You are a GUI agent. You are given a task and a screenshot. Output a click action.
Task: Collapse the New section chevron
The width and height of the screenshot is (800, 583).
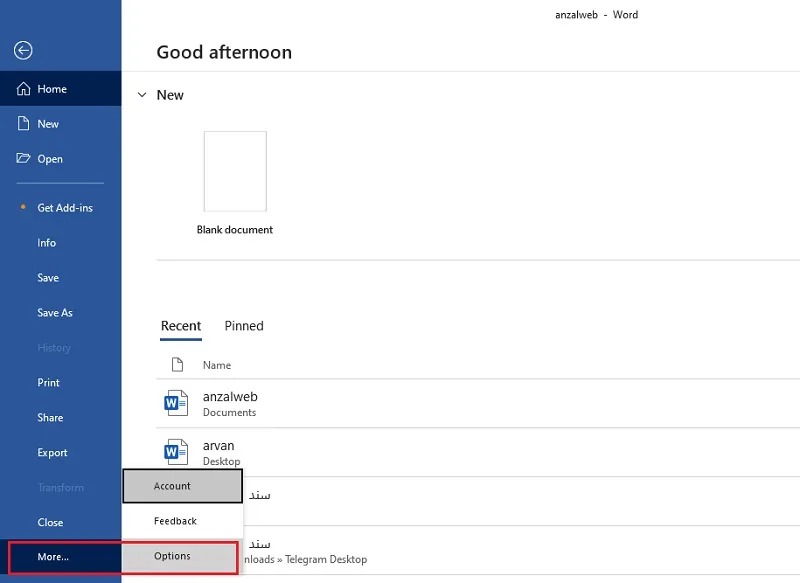coord(142,95)
